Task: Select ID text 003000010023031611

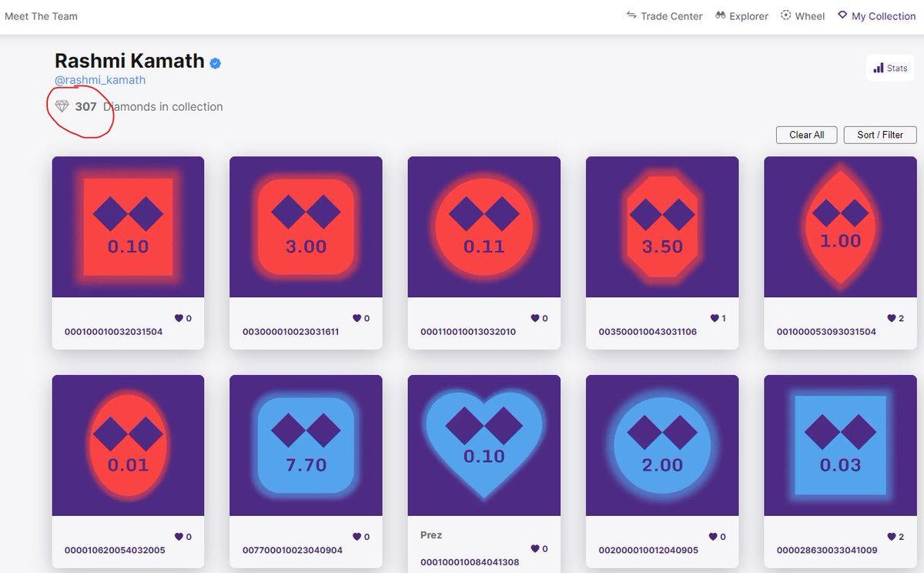Action: (290, 332)
